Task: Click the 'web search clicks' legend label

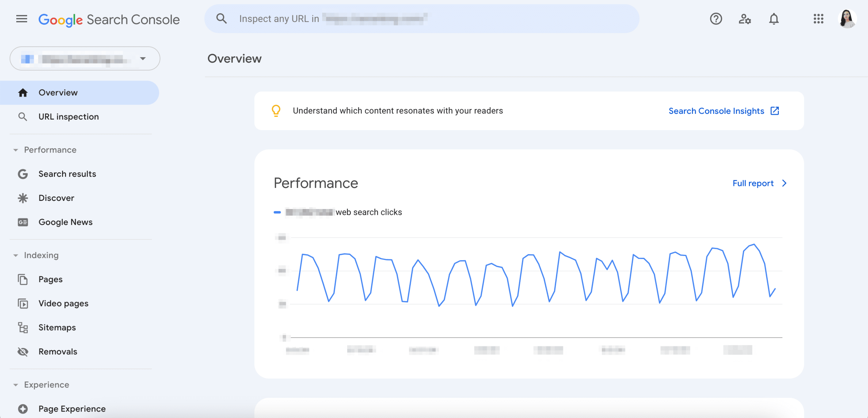Action: (x=369, y=212)
